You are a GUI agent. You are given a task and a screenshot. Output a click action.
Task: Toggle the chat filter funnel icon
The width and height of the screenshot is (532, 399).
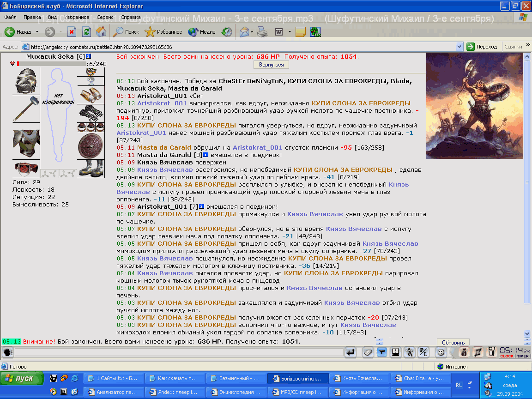pos(382,352)
